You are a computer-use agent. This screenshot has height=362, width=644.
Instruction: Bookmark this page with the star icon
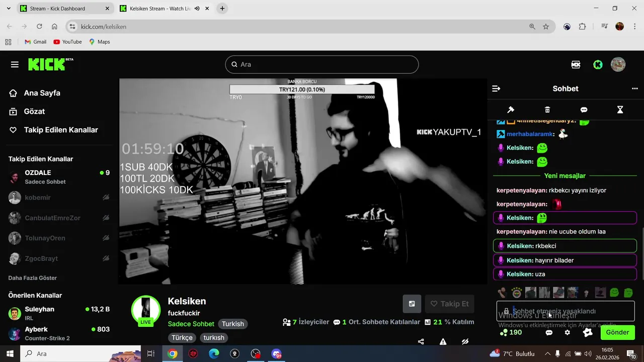tap(546, 27)
